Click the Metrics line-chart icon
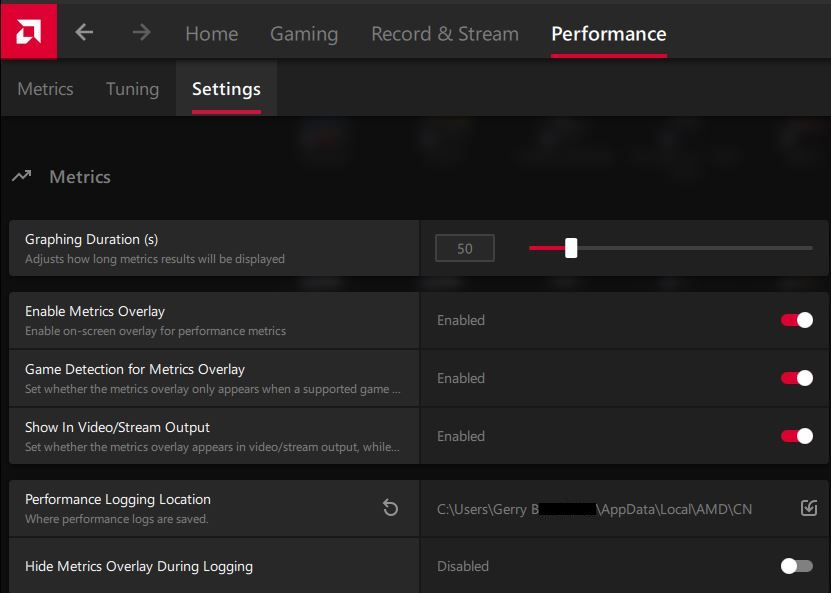831x593 pixels. coord(21,175)
